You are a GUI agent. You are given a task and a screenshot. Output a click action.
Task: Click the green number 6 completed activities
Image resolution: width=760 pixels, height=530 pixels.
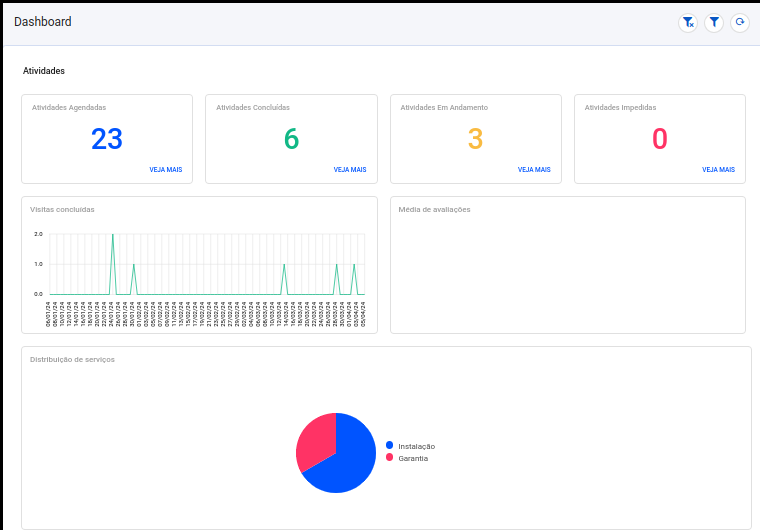point(291,139)
